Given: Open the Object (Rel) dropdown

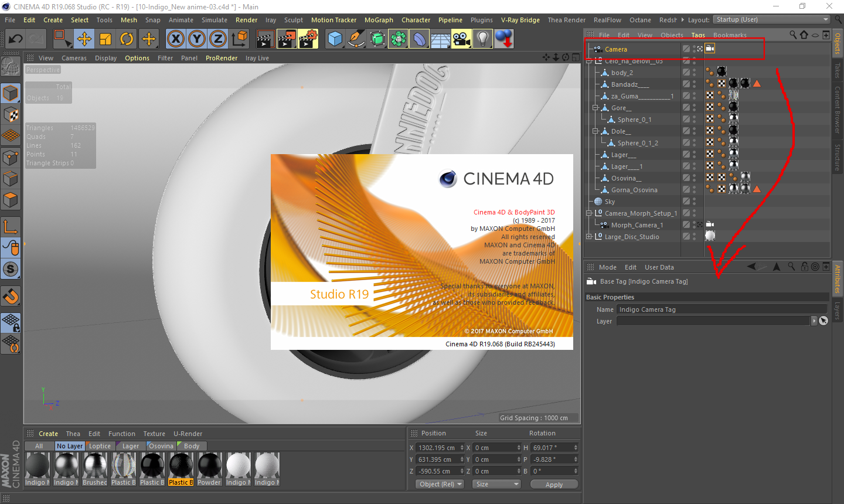Looking at the screenshot, I should tap(440, 484).
